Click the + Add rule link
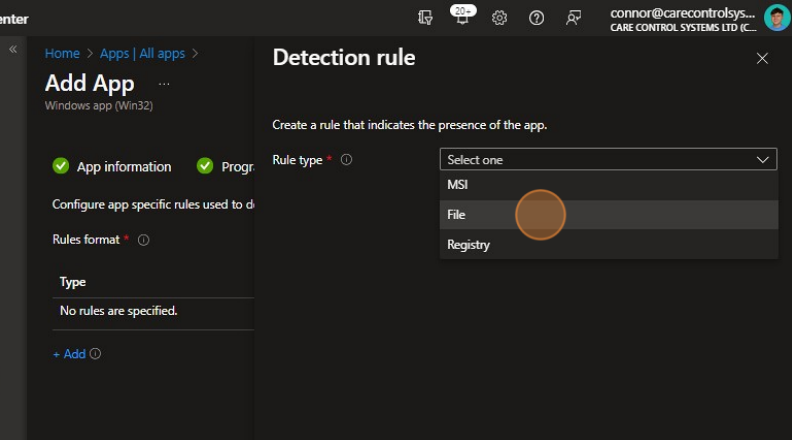 [x=69, y=354]
